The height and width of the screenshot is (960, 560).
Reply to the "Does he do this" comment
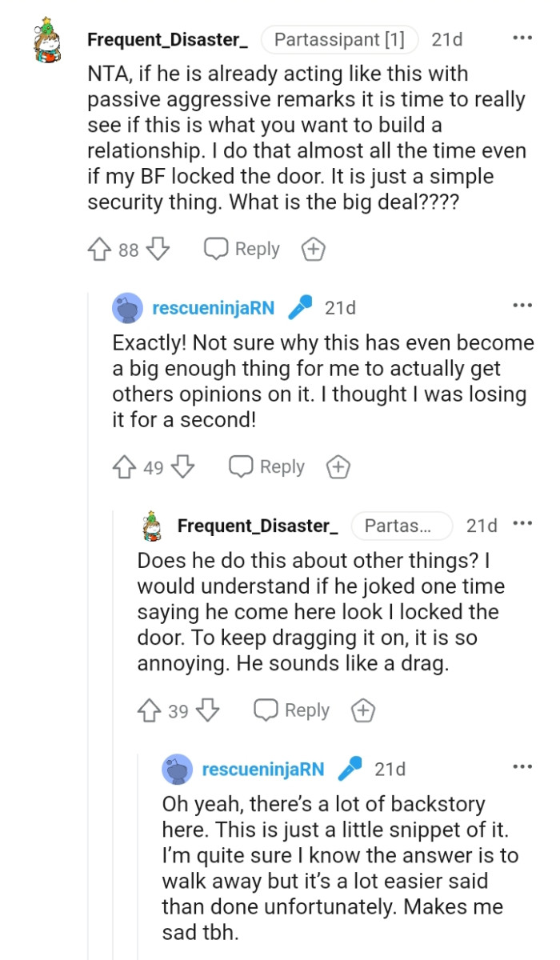[290, 710]
